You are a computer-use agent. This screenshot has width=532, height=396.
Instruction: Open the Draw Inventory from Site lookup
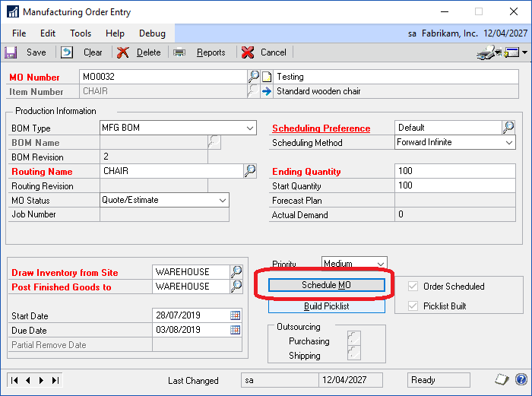coord(236,272)
